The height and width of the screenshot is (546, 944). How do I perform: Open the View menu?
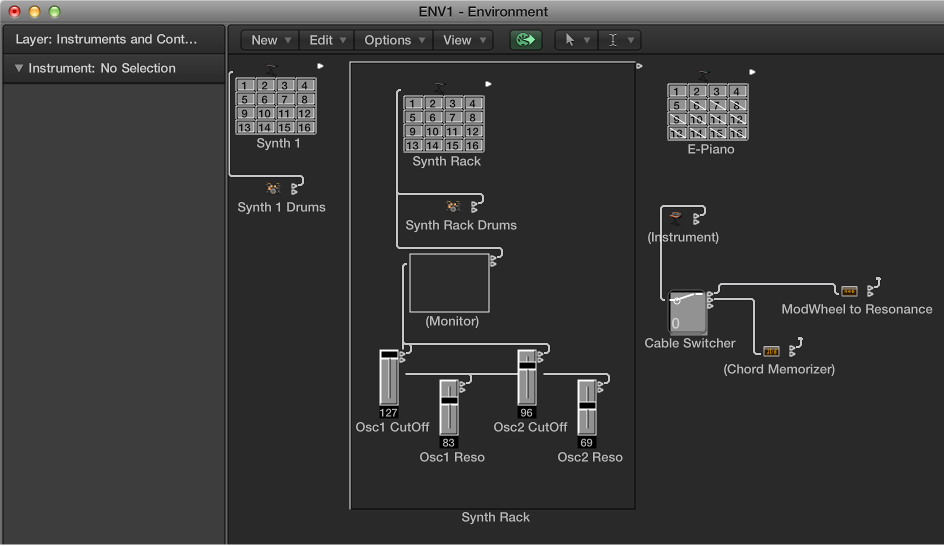pyautogui.click(x=464, y=40)
